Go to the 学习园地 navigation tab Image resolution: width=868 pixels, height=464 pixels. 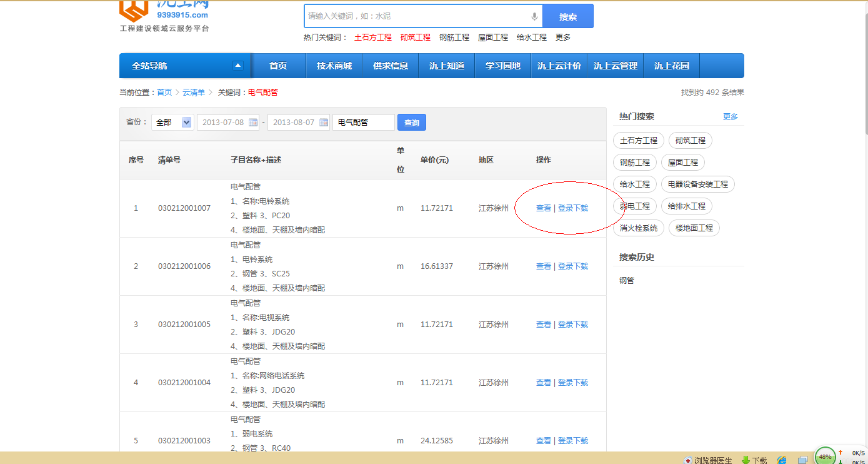click(x=503, y=66)
